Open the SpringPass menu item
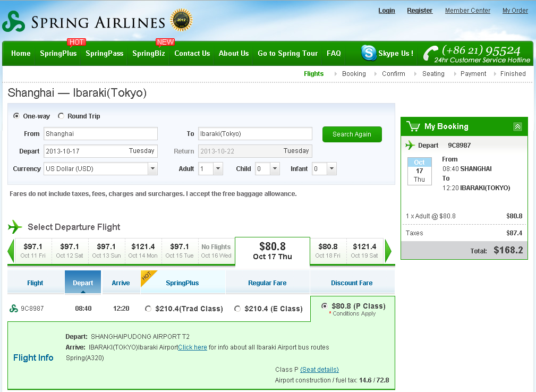This screenshot has width=536, height=392. point(104,54)
